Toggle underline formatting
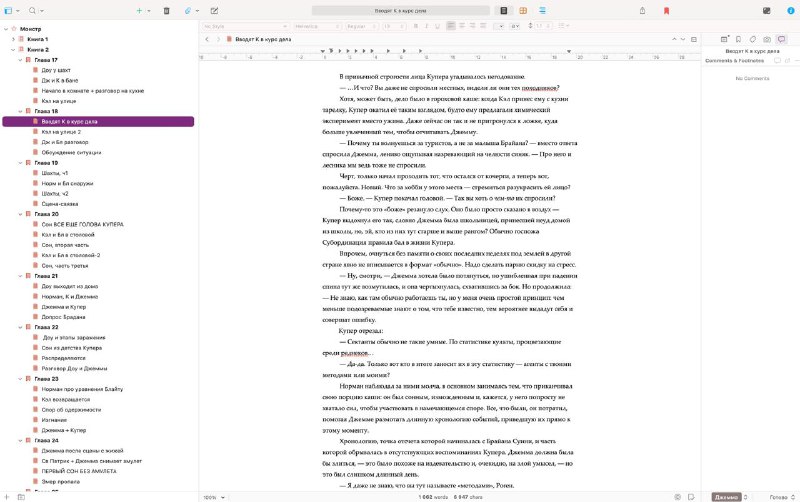Viewport: 800px width, 502px height. pos(437,26)
